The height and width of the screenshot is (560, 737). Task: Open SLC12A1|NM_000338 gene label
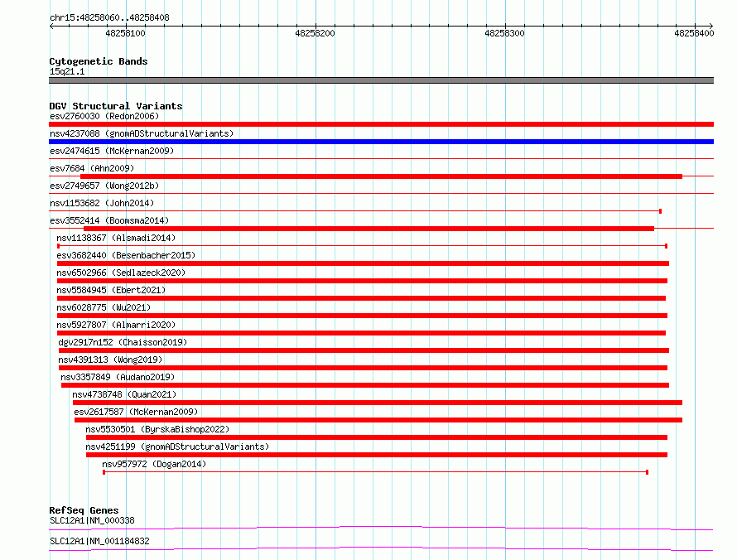pyautogui.click(x=92, y=520)
